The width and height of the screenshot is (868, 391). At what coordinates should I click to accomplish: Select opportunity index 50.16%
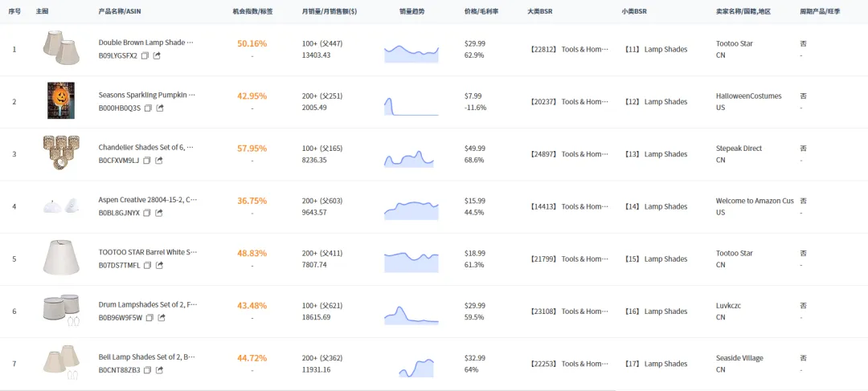click(252, 43)
